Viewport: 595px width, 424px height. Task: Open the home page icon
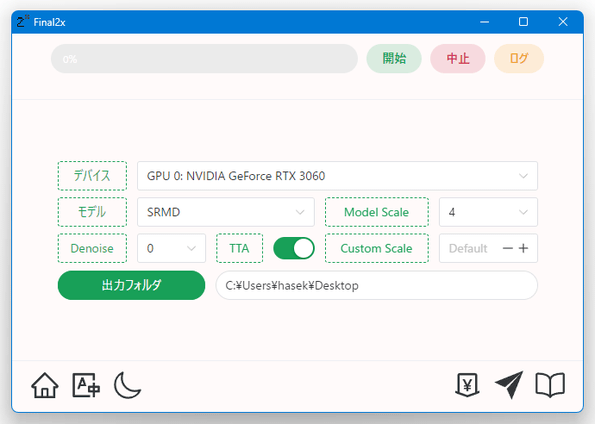click(x=45, y=385)
